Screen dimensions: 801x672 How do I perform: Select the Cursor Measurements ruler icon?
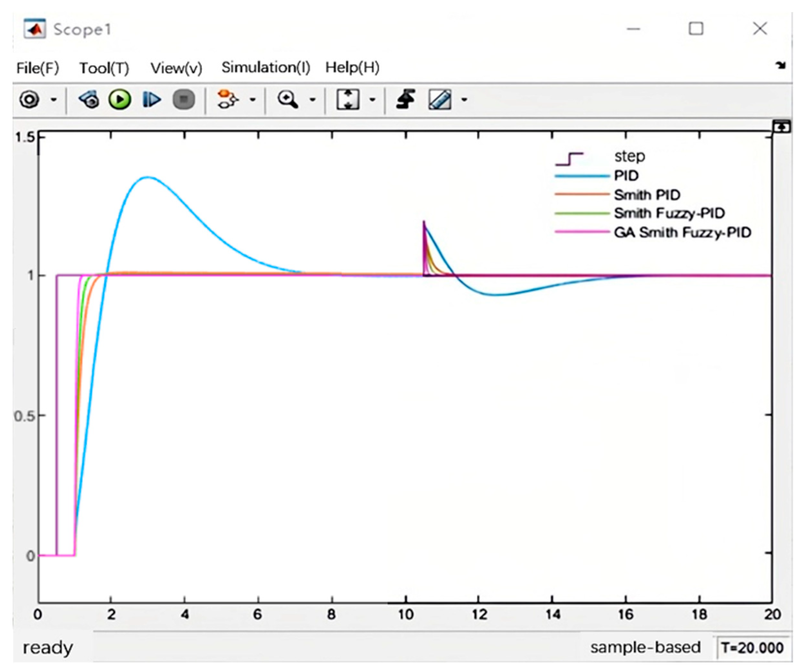pos(440,100)
